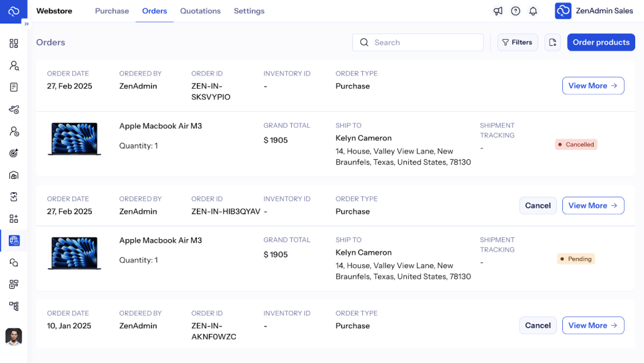
Task: Open the help question mark icon
Action: pos(516,11)
